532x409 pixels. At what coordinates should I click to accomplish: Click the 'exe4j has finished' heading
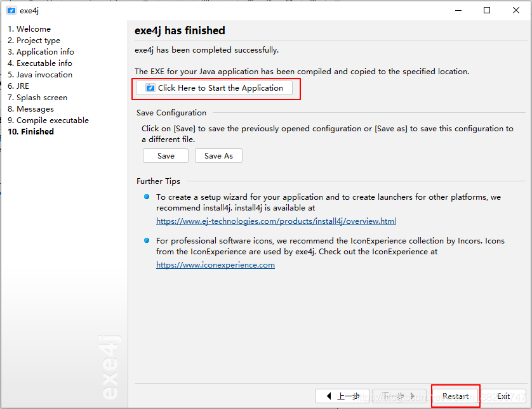point(180,30)
